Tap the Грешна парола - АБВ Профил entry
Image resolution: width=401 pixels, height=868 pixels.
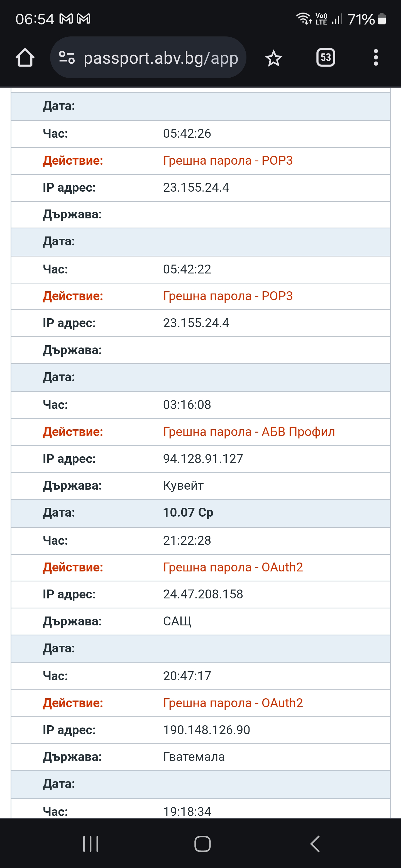(x=249, y=432)
